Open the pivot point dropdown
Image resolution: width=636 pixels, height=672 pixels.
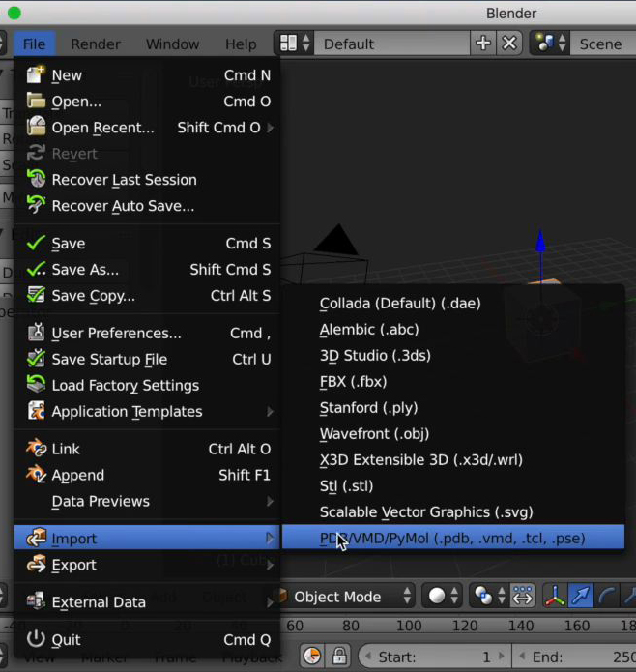pos(489,596)
